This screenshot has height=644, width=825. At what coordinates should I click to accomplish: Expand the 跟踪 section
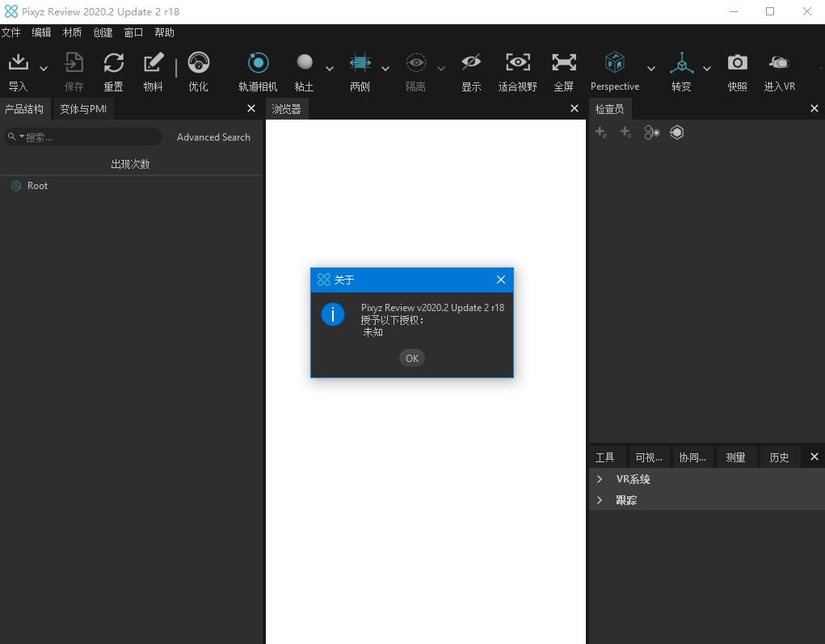(600, 500)
